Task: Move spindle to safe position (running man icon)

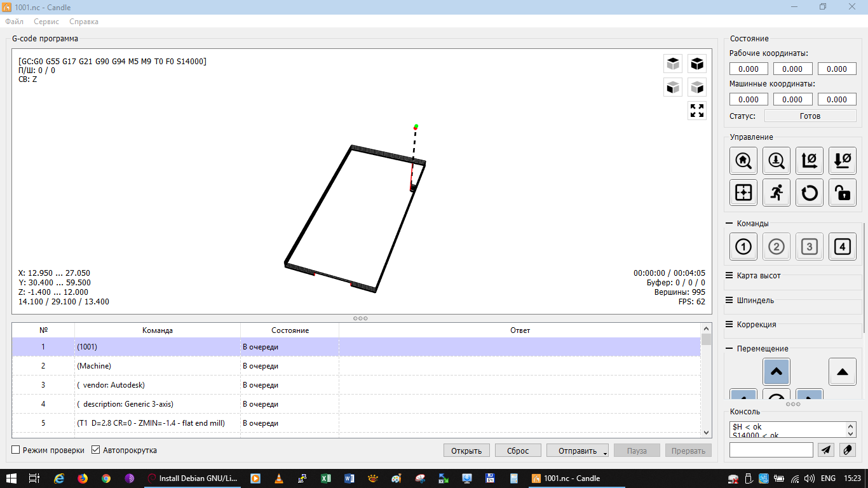Action: [776, 193]
